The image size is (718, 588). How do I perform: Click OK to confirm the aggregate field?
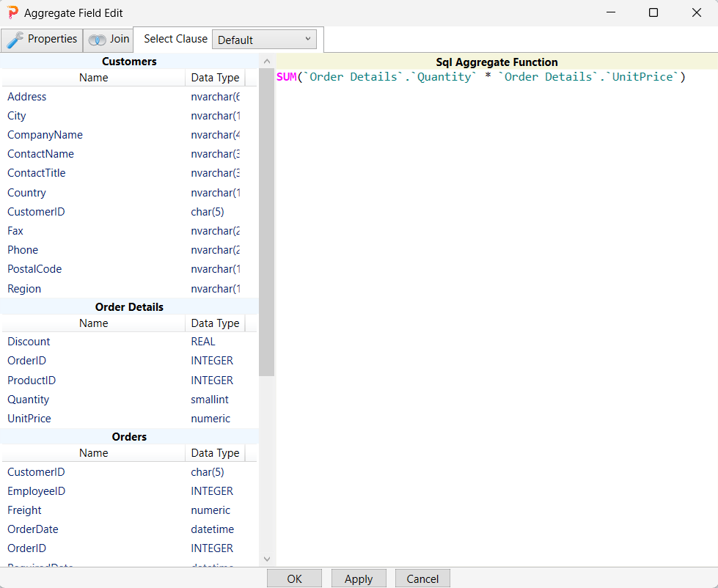click(294, 579)
